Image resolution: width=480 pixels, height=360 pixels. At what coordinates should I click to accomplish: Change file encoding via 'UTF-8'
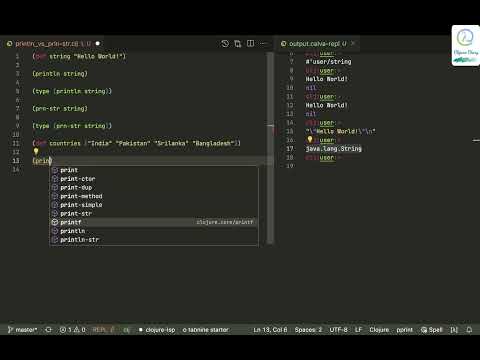[x=338, y=330]
